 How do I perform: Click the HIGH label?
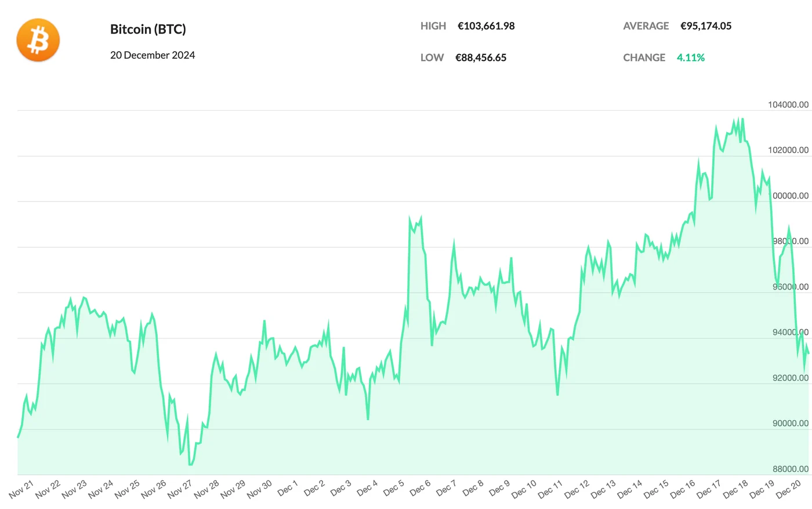coord(433,26)
